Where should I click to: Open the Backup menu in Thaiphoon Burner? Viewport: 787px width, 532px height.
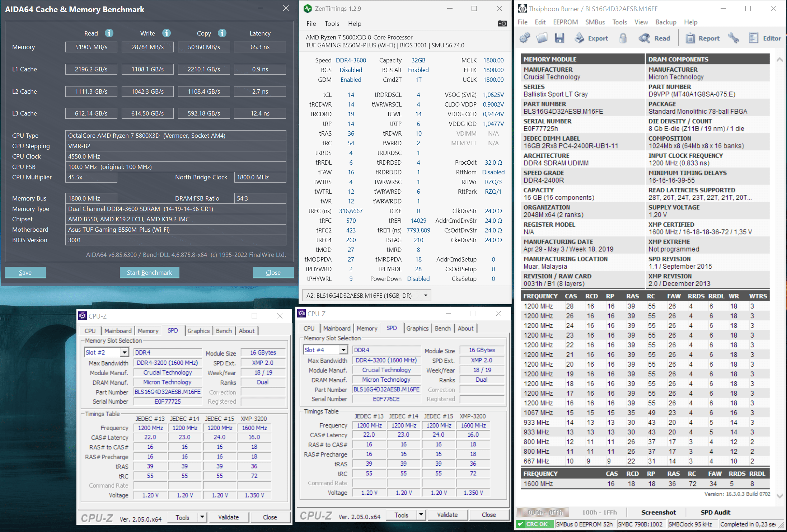click(x=666, y=22)
